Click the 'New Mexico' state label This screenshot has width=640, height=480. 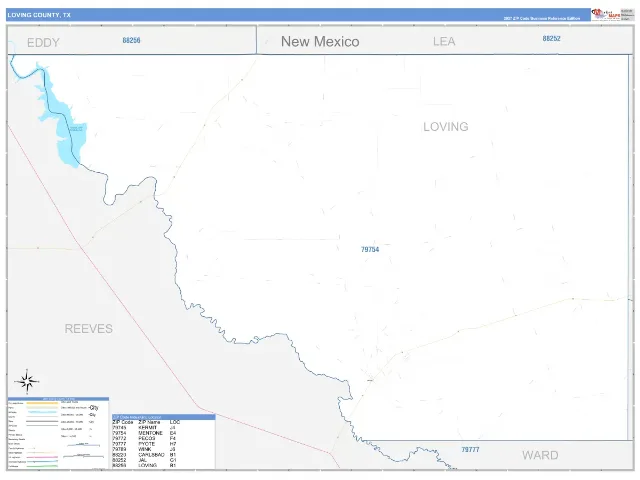pos(320,41)
